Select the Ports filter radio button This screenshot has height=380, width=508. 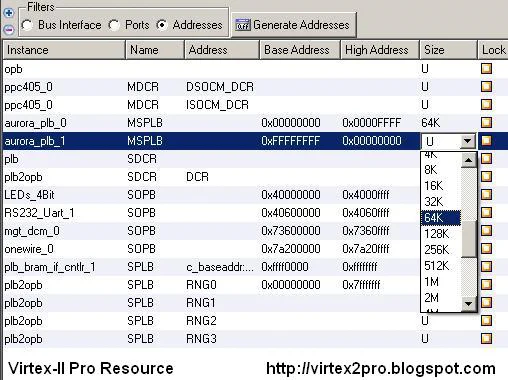tap(114, 25)
